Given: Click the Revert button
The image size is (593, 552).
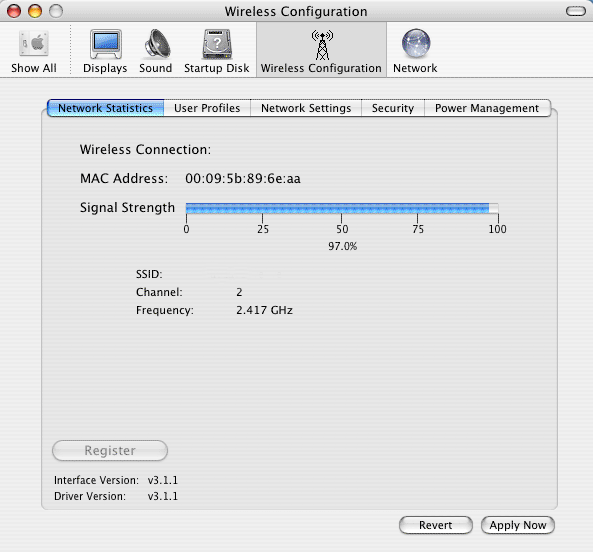Looking at the screenshot, I should (x=436, y=525).
